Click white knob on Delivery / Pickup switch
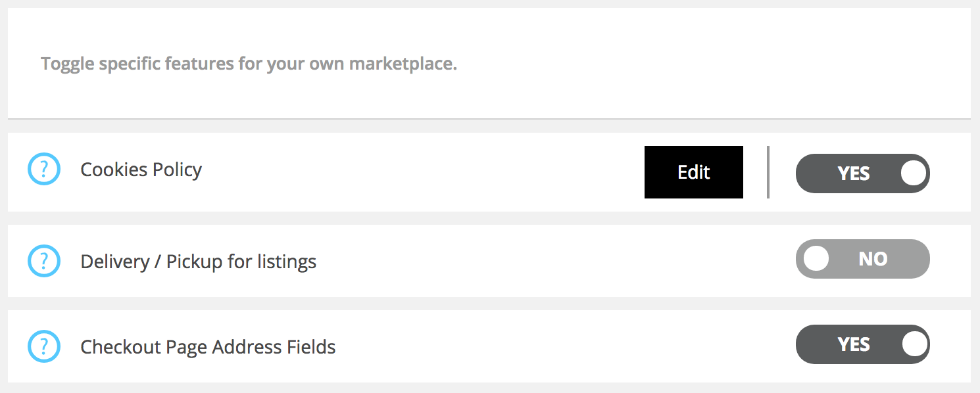 click(816, 258)
